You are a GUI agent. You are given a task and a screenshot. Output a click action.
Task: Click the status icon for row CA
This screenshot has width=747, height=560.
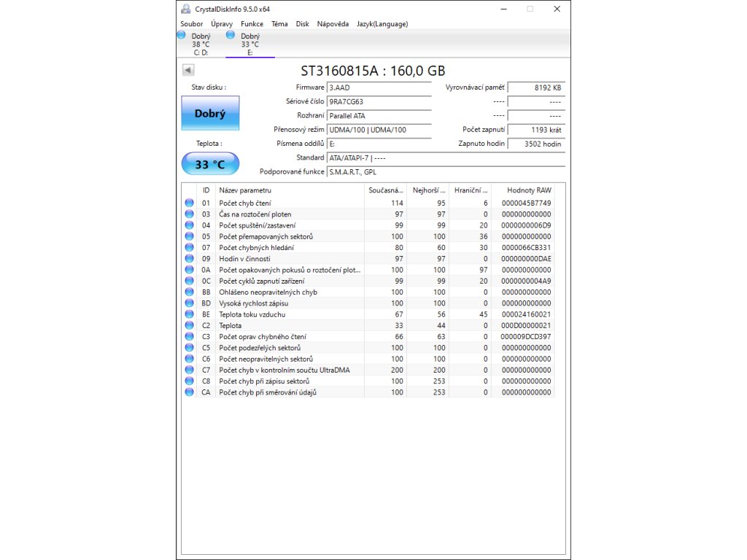(x=190, y=392)
